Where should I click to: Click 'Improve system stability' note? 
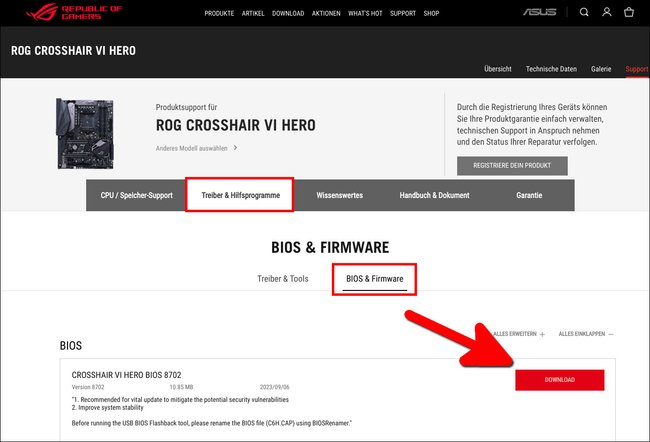[107, 408]
